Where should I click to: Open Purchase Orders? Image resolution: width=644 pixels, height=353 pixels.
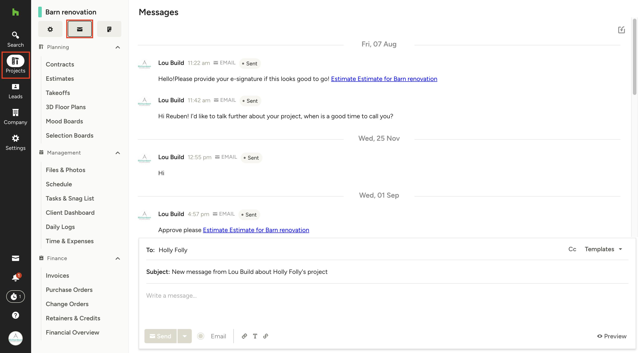69,290
